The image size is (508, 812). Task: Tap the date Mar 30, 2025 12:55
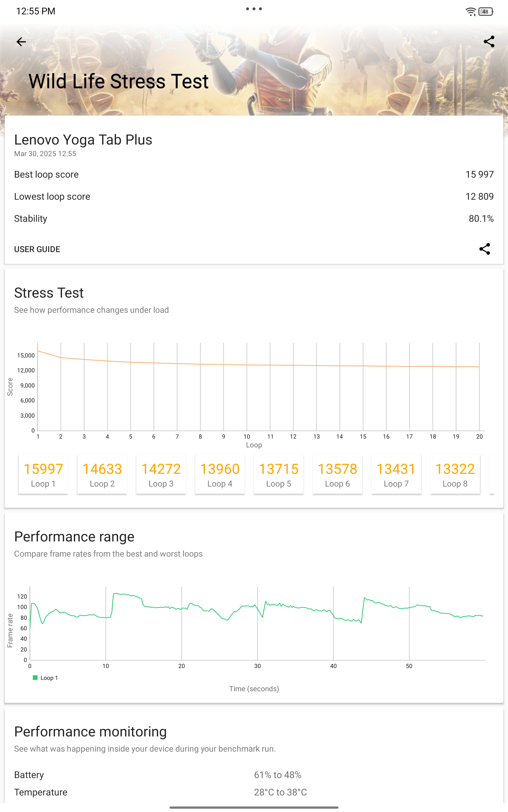click(45, 154)
